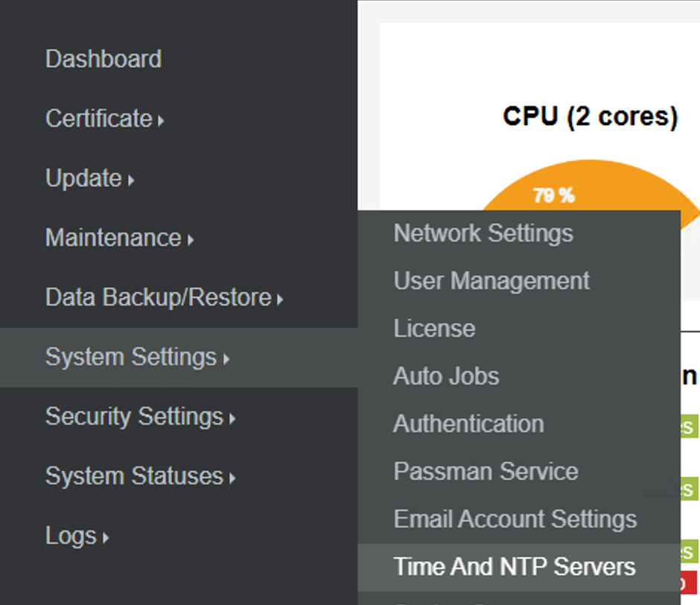Go to User Management
Viewport: 700px width, 605px height.
click(491, 281)
